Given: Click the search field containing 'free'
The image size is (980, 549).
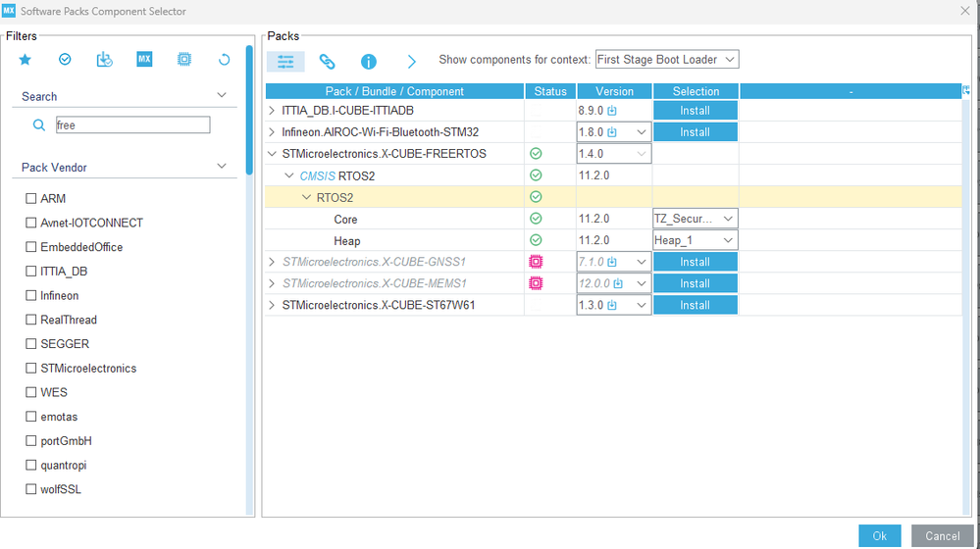Looking at the screenshot, I should (x=132, y=125).
